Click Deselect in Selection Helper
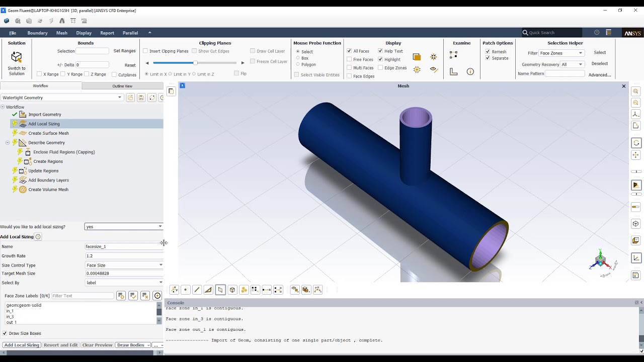This screenshot has height=362, width=644. 600,63
